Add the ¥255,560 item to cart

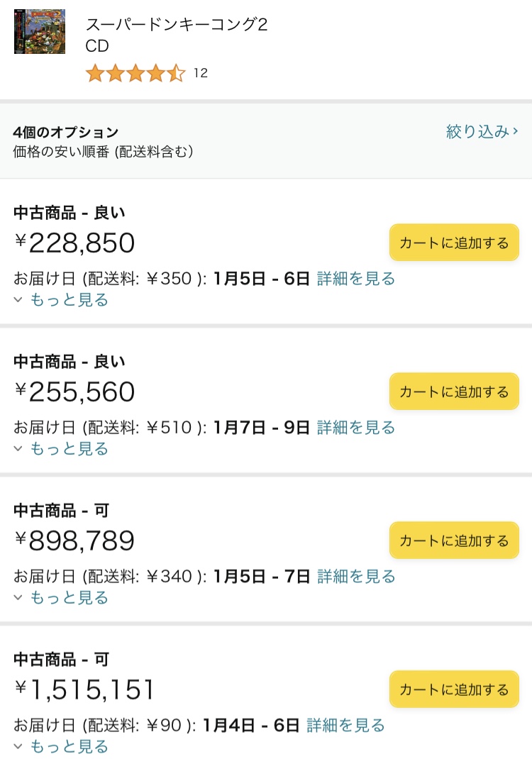click(454, 392)
